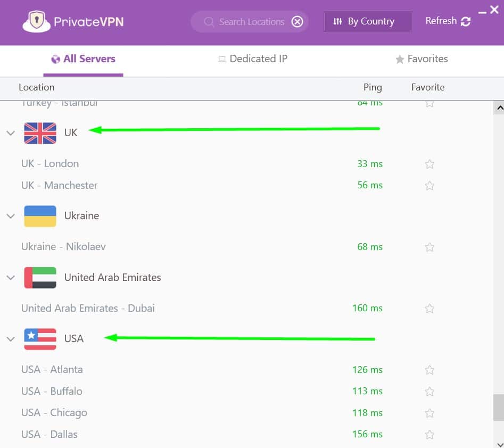Viewport: 504px width, 448px height.
Task: Click the Favorite column header
Action: point(428,87)
